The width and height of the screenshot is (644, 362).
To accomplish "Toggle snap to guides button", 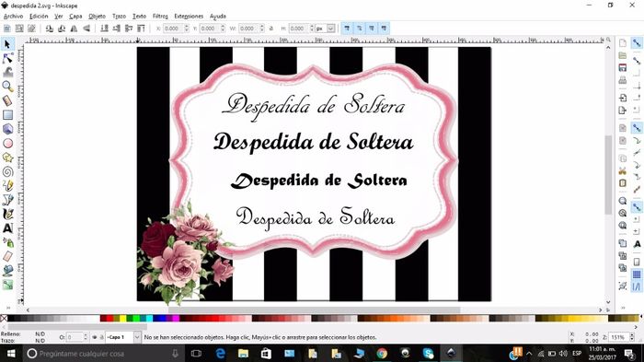I will 637,286.
